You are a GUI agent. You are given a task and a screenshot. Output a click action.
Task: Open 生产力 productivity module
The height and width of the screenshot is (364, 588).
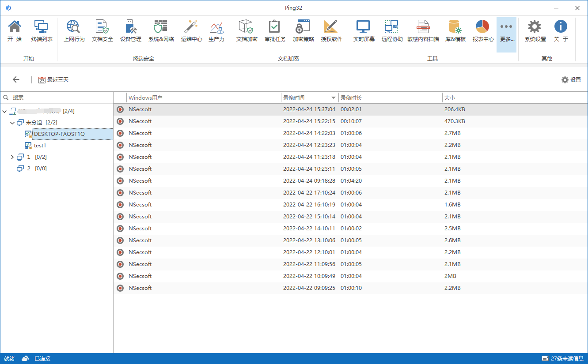(x=216, y=31)
